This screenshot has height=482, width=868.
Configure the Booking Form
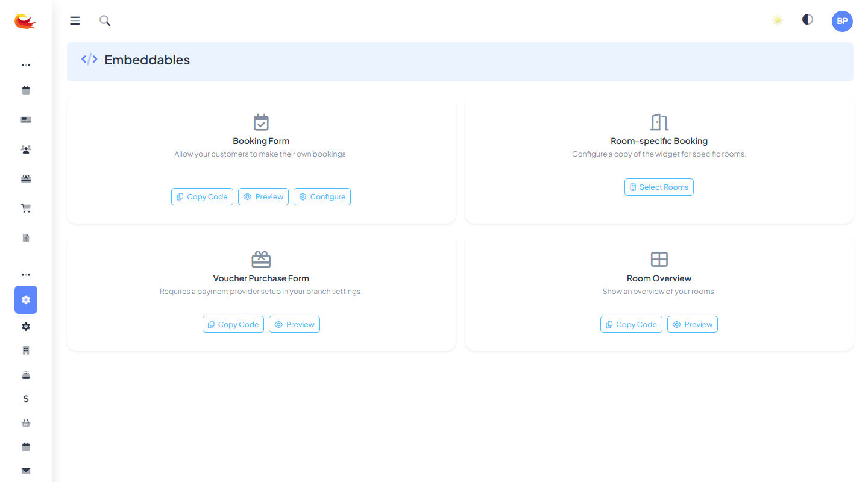pyautogui.click(x=322, y=197)
